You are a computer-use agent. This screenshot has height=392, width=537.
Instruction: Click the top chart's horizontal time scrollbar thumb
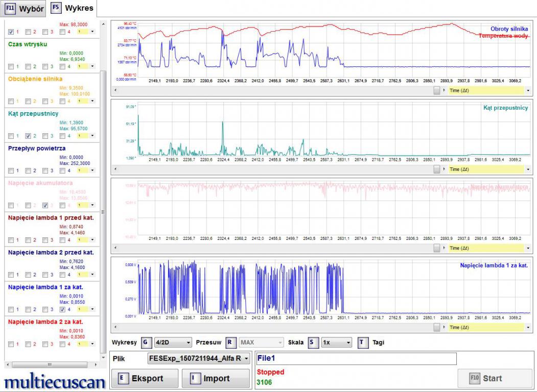point(437,90)
